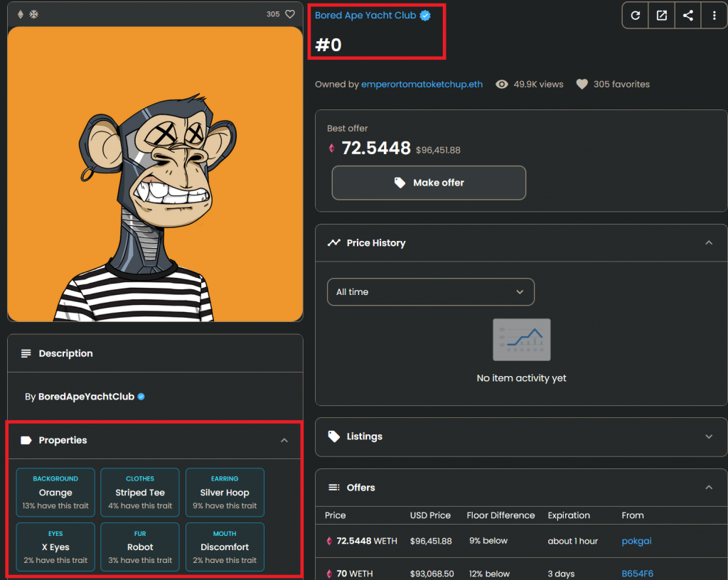Image resolution: width=728 pixels, height=580 pixels.
Task: Select the Fur Robot trait card
Action: [x=140, y=547]
